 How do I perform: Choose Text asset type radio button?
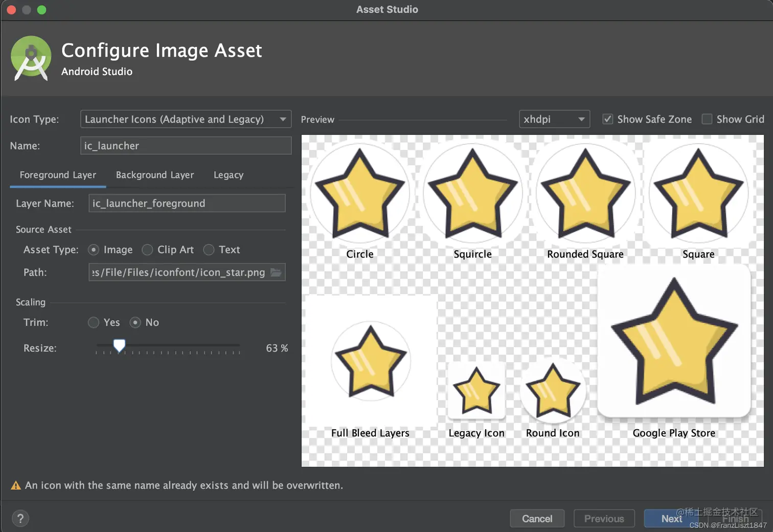pos(209,250)
